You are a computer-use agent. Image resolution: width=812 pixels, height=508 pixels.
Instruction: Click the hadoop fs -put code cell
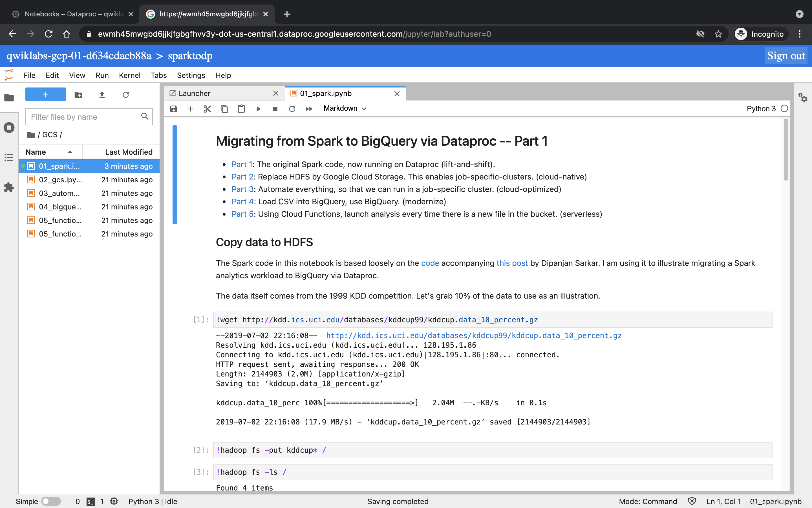pos(493,450)
